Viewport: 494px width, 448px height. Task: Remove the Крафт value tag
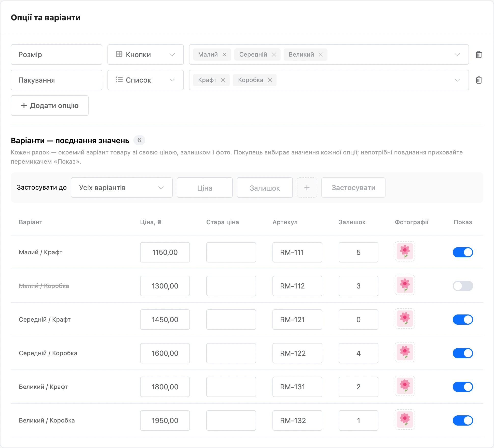click(x=223, y=80)
